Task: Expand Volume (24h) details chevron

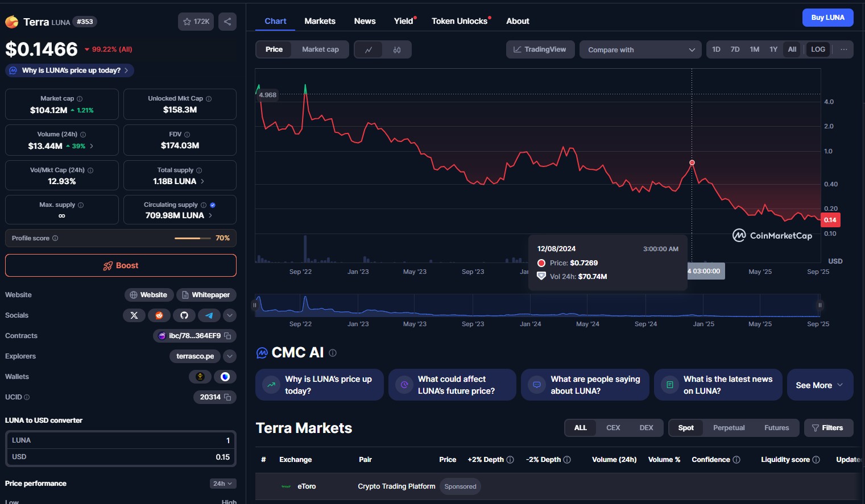Action: [92, 146]
